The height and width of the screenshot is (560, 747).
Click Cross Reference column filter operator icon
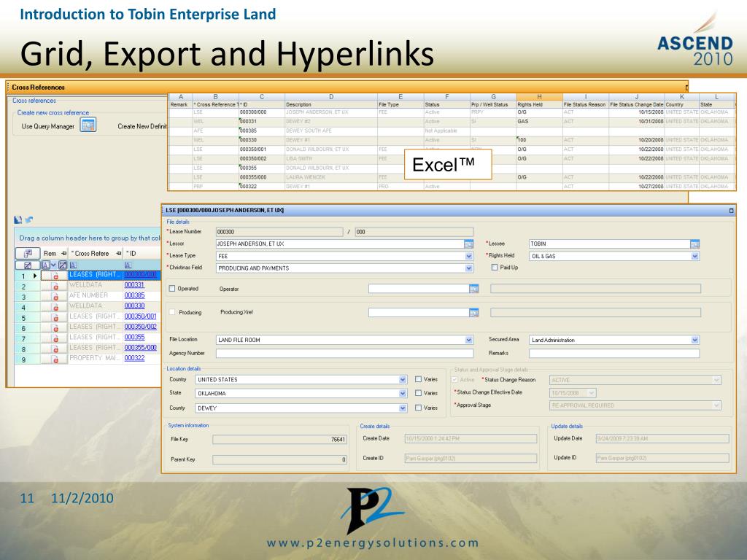[x=74, y=265]
